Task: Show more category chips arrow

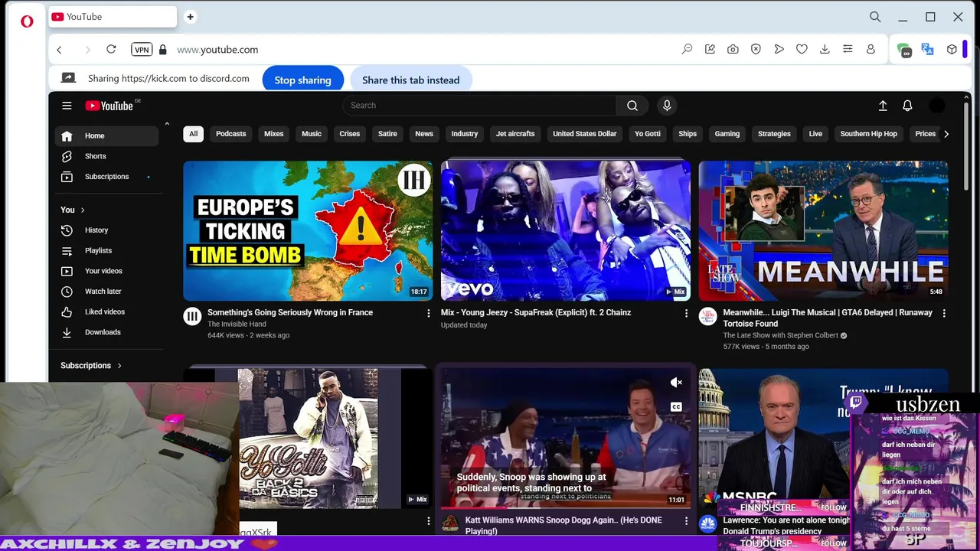Action: pyautogui.click(x=946, y=134)
